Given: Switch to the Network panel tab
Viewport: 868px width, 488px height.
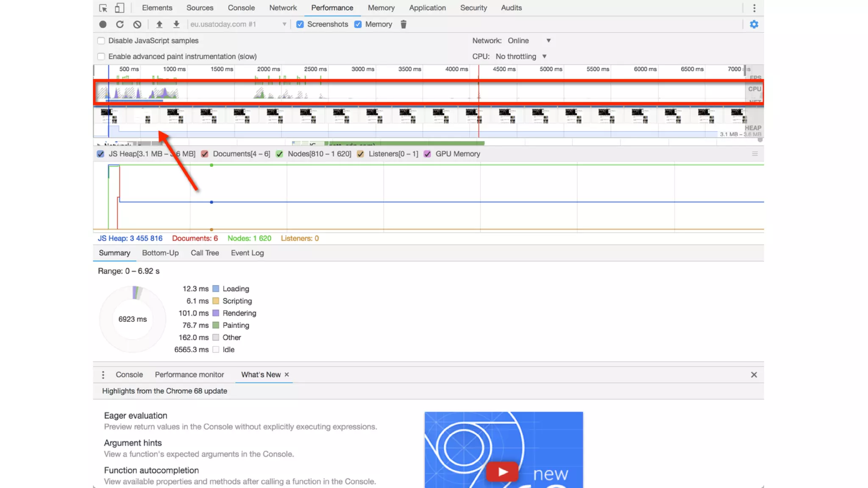Looking at the screenshot, I should tap(283, 8).
